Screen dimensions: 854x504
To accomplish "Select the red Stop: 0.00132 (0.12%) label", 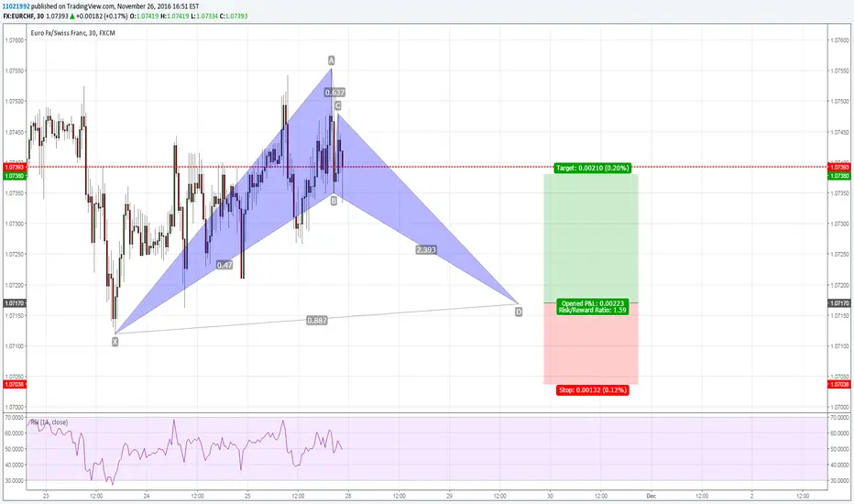I will point(593,390).
